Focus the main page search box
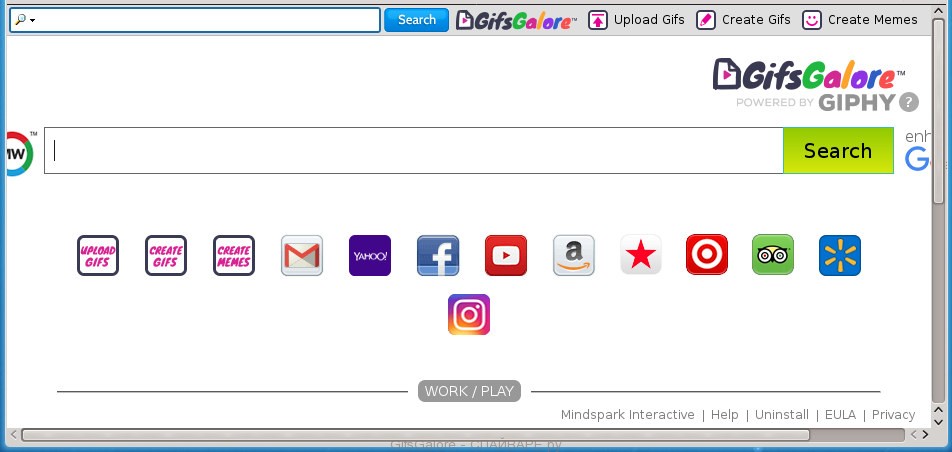The image size is (952, 452). [x=414, y=151]
